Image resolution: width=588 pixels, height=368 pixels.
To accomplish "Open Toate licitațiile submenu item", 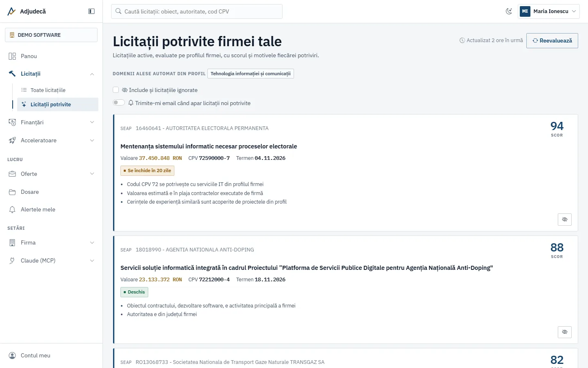I will (58, 90).
